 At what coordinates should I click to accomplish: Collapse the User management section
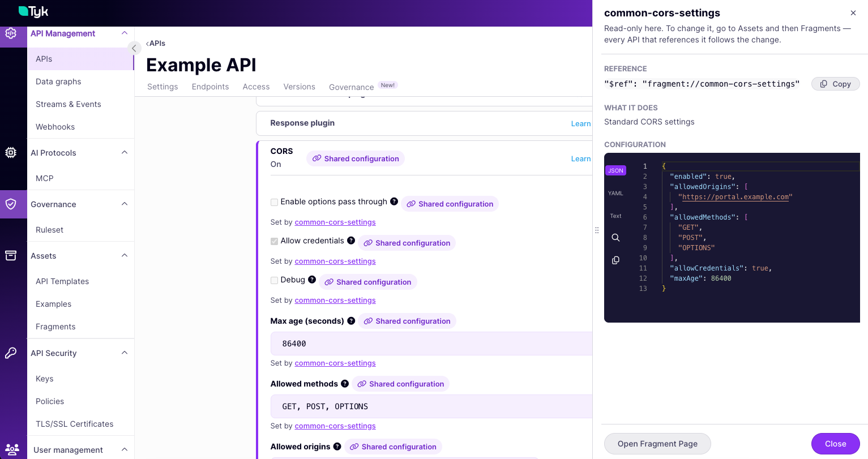click(x=125, y=449)
